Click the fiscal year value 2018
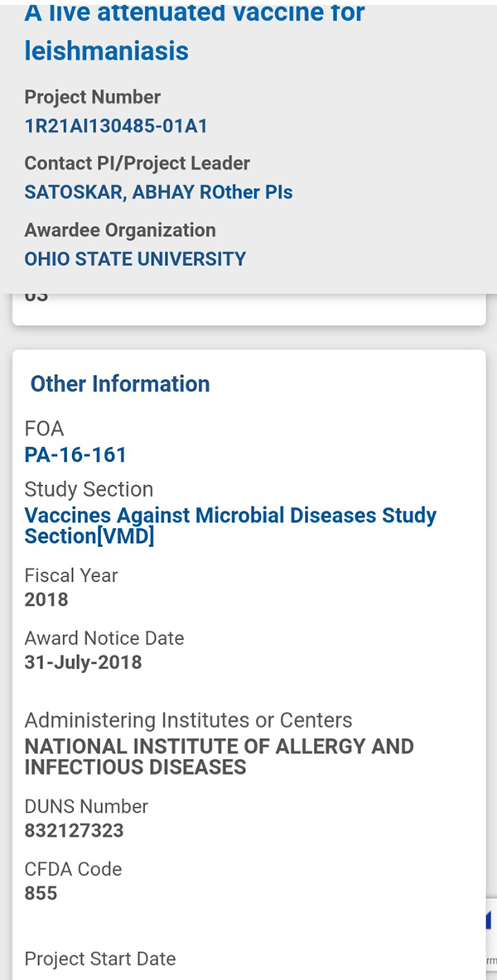The width and height of the screenshot is (497, 980). coord(46,599)
